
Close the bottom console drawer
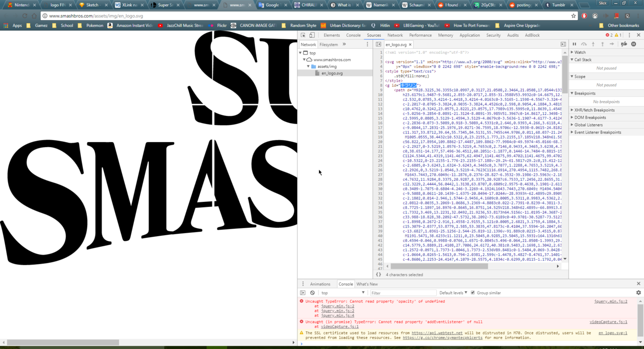[x=638, y=284]
